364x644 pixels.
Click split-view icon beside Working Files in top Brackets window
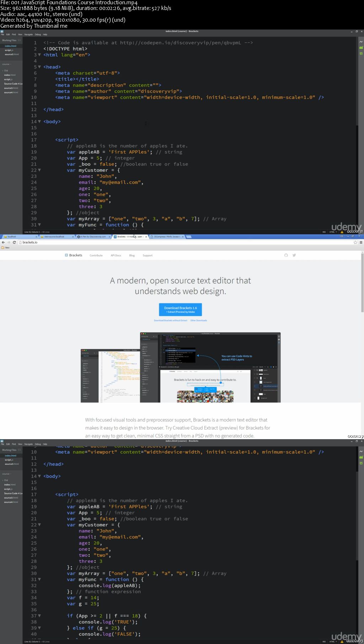[x=19, y=40]
